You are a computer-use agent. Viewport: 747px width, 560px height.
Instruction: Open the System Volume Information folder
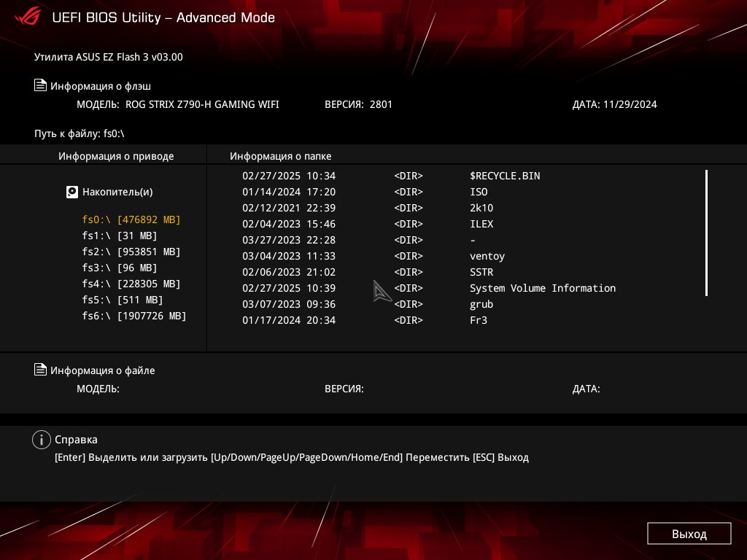(x=543, y=288)
